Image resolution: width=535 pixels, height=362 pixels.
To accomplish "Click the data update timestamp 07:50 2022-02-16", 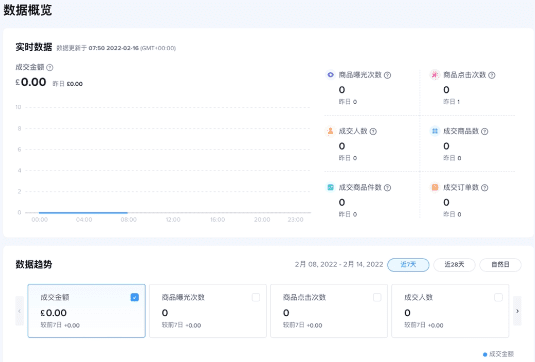I will [114, 48].
